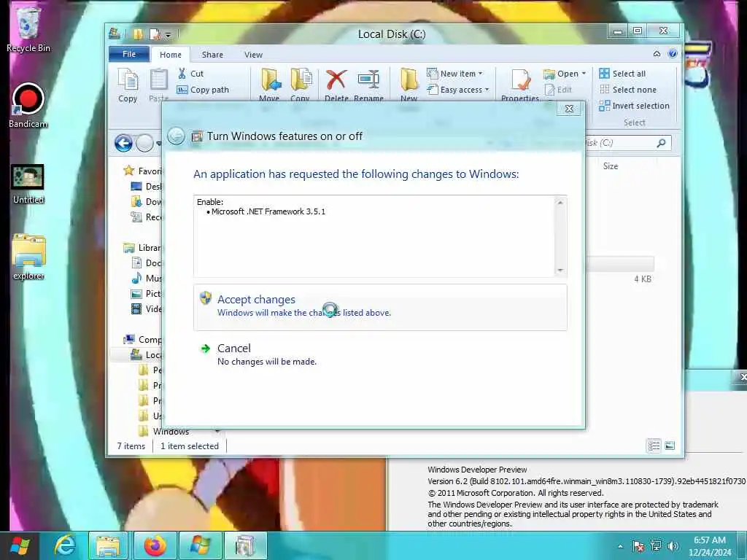
Task: Click the Windows flag taskbar icon
Action: click(200, 545)
